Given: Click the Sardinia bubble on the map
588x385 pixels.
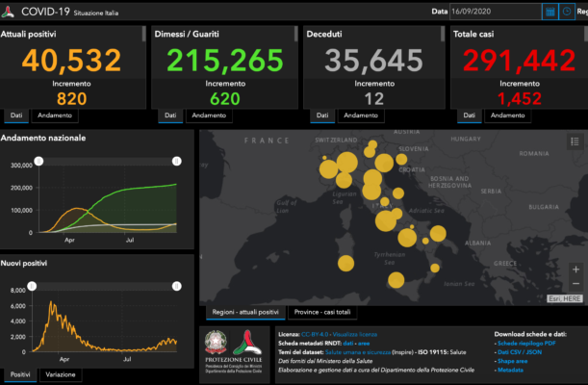Looking at the screenshot, I should pos(345,263).
